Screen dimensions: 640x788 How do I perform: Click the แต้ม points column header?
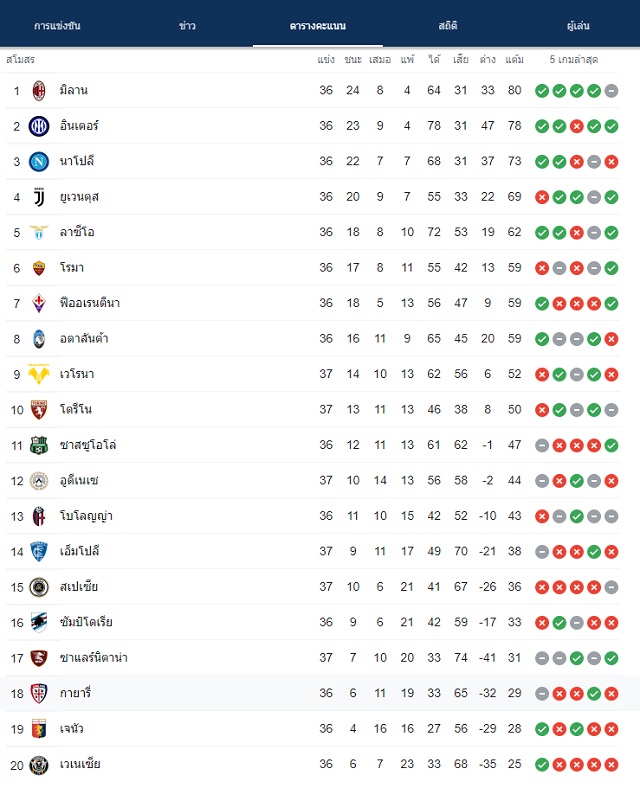[x=514, y=60]
